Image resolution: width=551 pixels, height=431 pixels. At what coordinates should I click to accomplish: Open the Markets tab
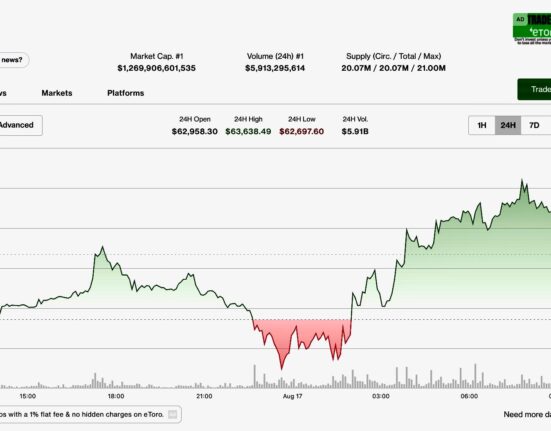(x=57, y=93)
